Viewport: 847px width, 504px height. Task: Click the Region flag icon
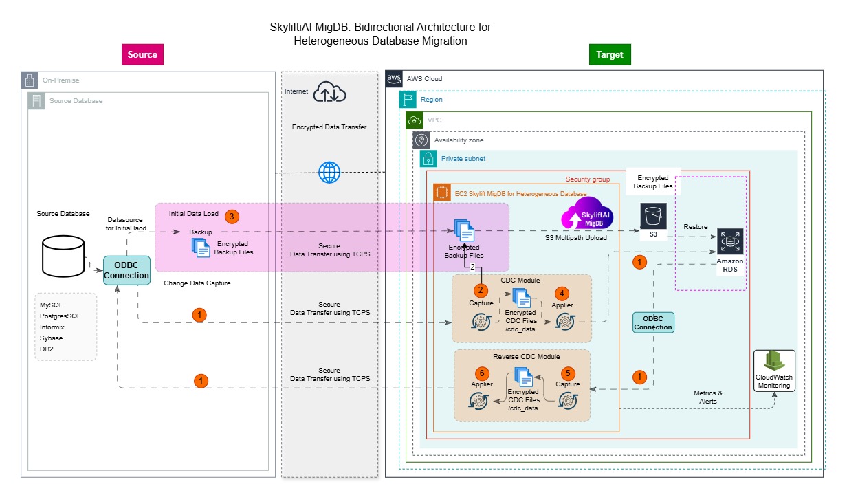point(407,99)
